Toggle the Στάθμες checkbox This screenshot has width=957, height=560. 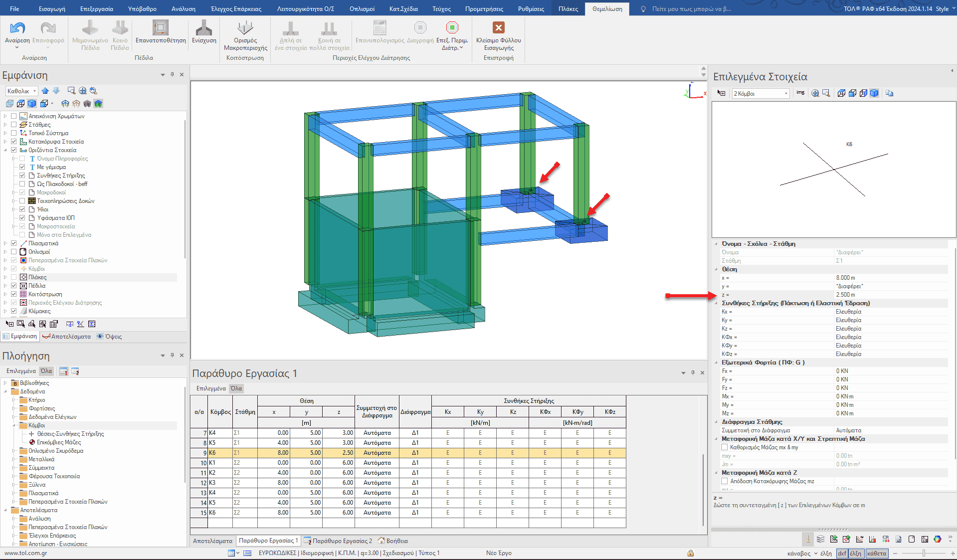click(x=14, y=125)
